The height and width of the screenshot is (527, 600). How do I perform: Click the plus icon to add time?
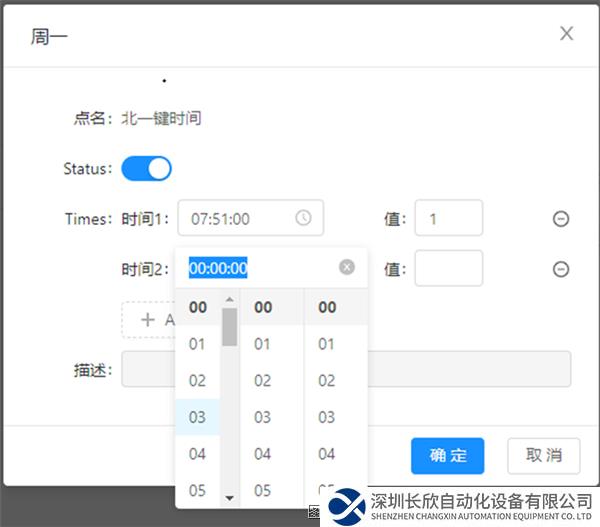coord(148,320)
